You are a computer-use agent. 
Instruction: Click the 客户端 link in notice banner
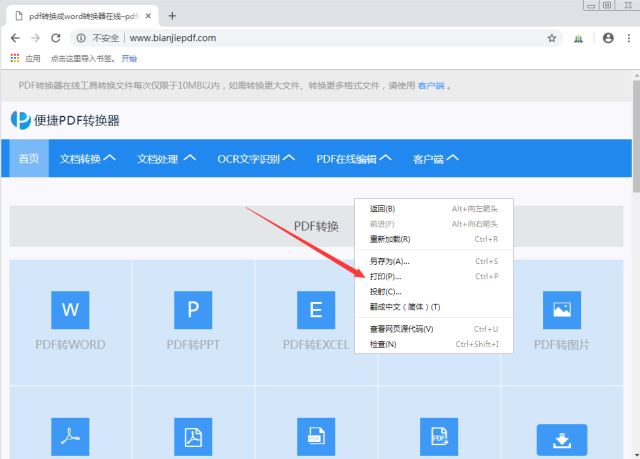click(431, 86)
